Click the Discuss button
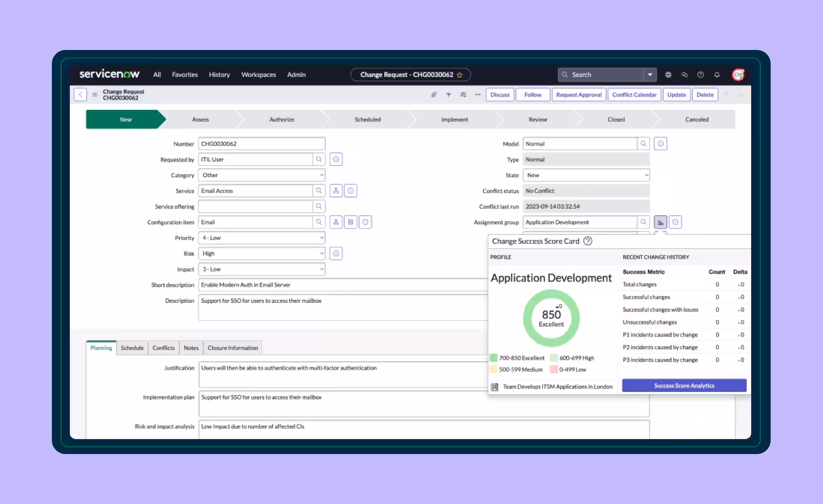 500,94
